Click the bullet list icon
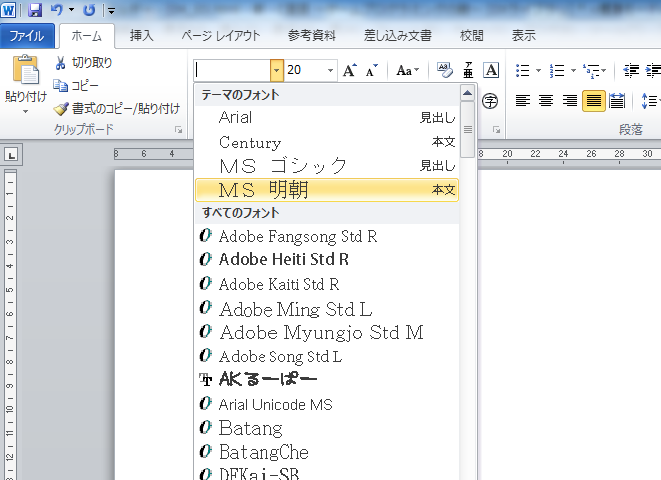This screenshot has width=661, height=480. 522,70
